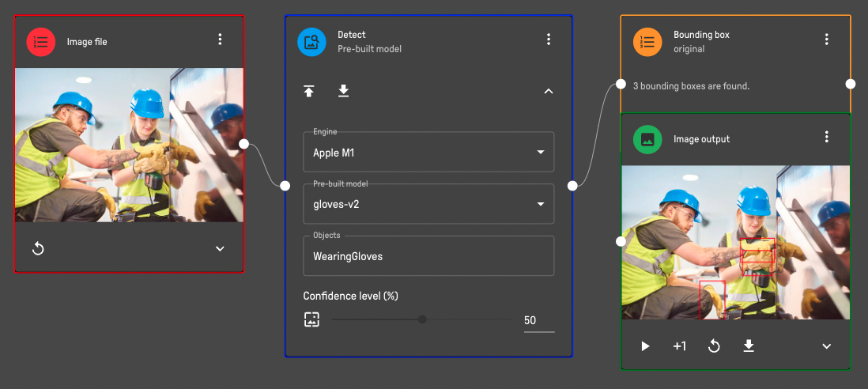Click the 'Image output' node title
Image resolution: width=868 pixels, height=389 pixels.
tap(702, 139)
